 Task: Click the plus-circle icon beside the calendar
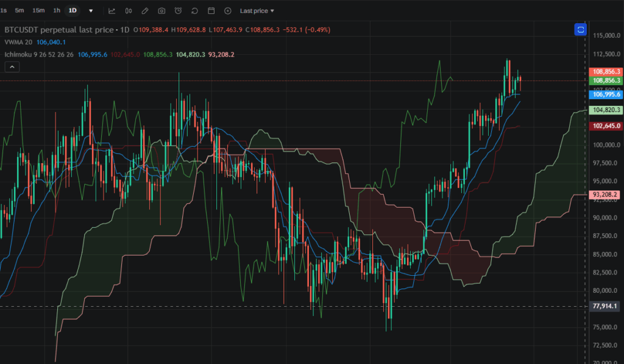[227, 10]
